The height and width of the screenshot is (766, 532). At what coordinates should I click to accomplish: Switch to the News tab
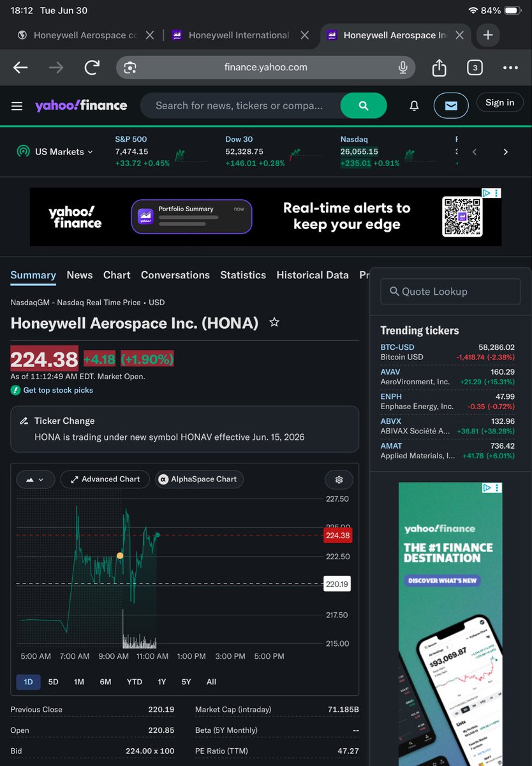pyautogui.click(x=80, y=275)
